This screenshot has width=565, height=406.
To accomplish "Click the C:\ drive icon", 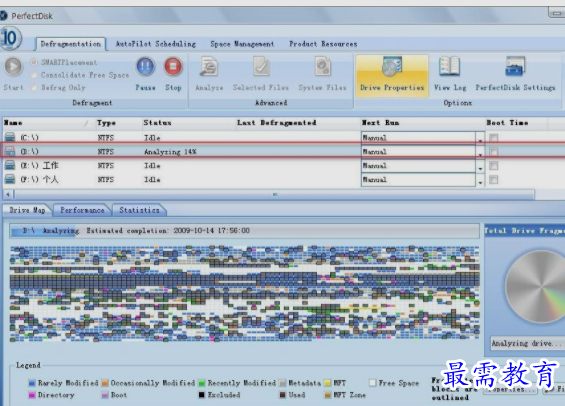I will coord(10,137).
